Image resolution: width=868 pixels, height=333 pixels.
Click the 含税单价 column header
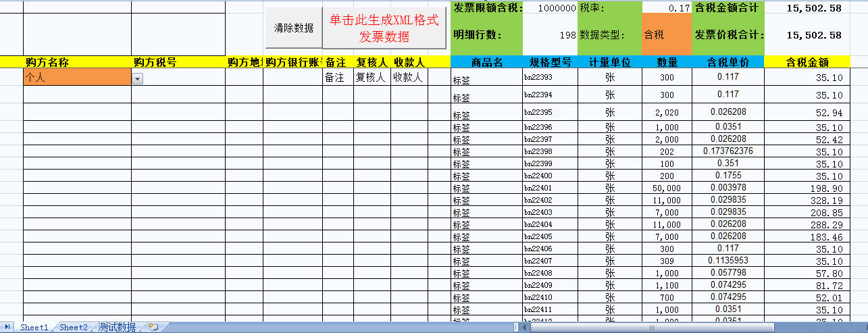(x=727, y=62)
